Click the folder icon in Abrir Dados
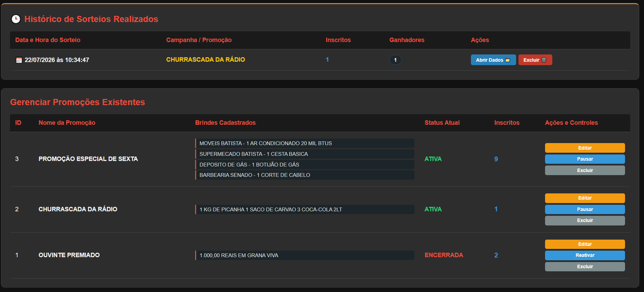 click(507, 60)
